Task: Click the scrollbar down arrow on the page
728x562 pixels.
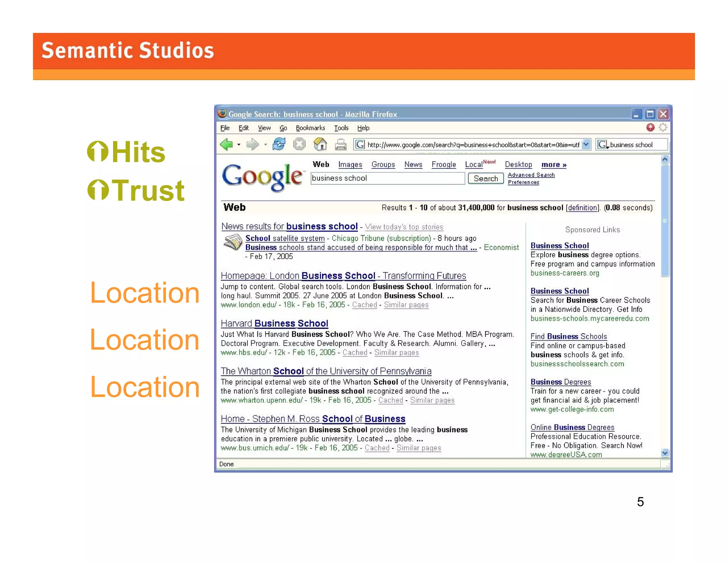Action: point(665,453)
